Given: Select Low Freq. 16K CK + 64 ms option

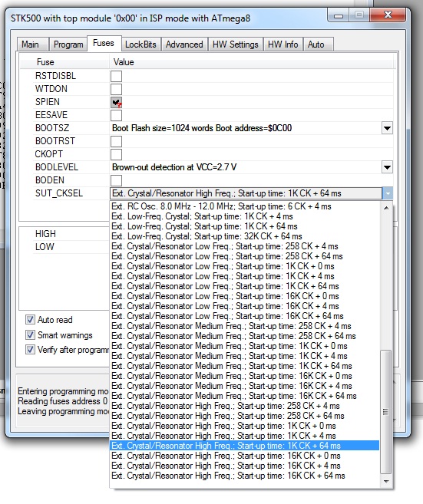Looking at the screenshot, I should click(x=244, y=316).
